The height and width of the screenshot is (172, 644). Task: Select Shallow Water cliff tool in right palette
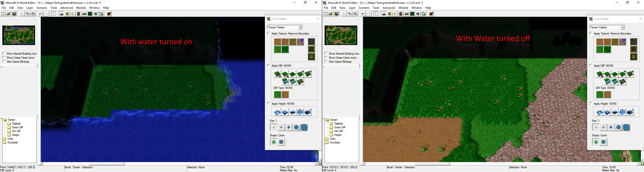(615, 81)
